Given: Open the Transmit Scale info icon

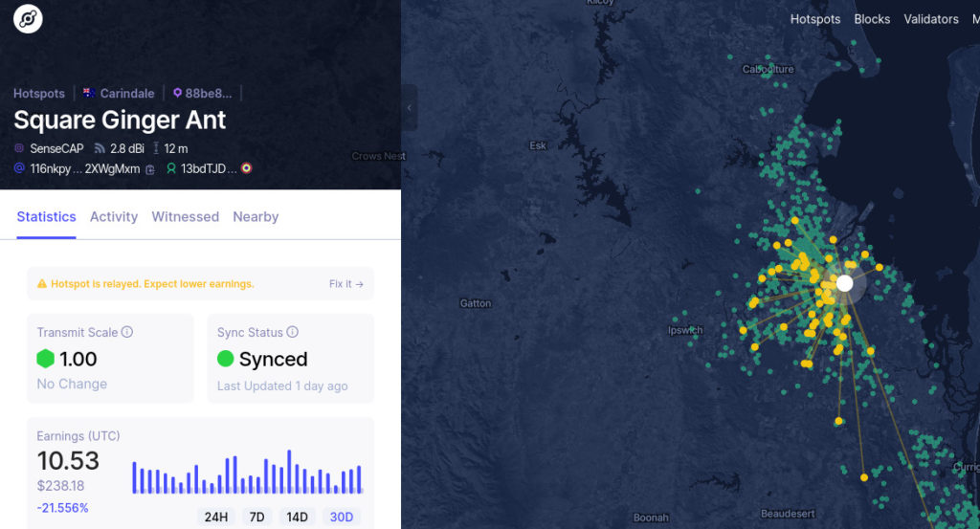Looking at the screenshot, I should [127, 332].
